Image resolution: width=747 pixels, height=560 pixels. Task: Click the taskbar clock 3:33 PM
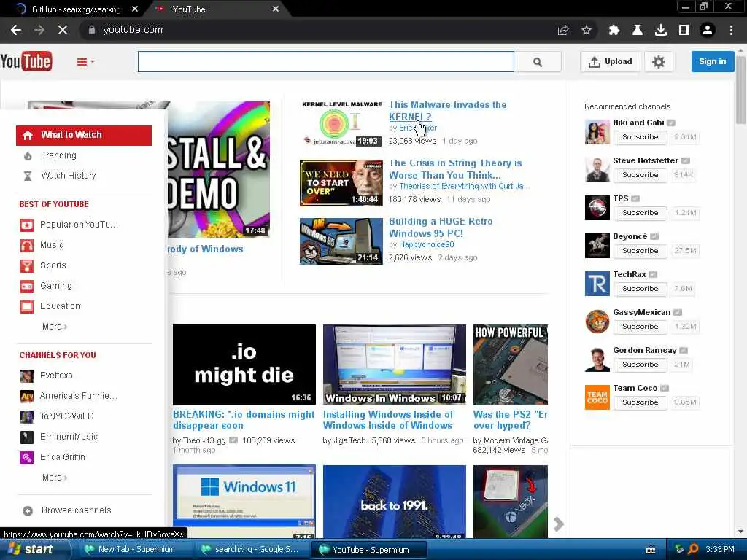720,550
